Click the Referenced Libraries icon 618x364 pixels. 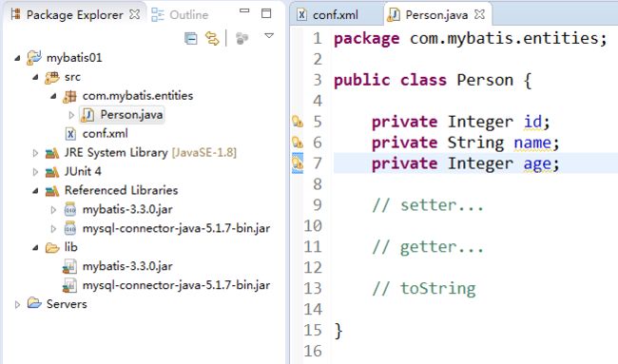click(52, 191)
